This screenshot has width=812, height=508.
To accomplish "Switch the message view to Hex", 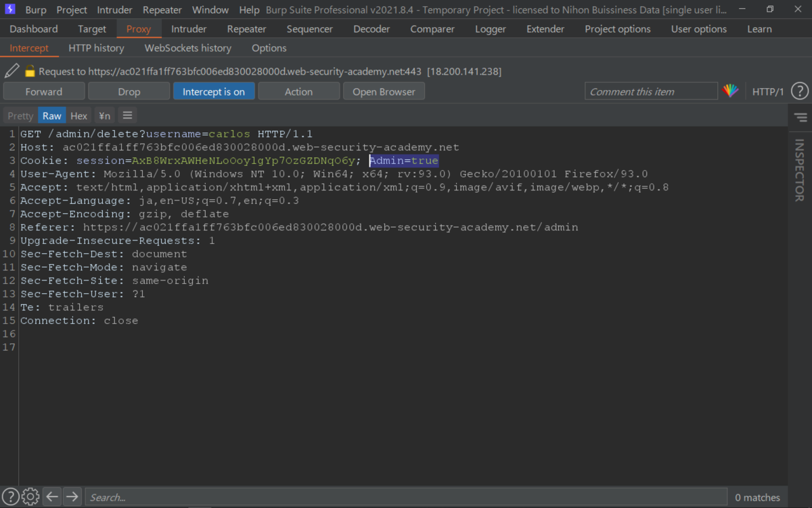I will (x=79, y=116).
